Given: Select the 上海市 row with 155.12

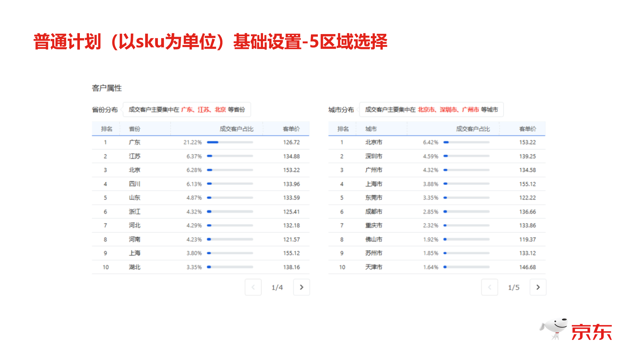Looking at the screenshot, I should (x=437, y=184).
